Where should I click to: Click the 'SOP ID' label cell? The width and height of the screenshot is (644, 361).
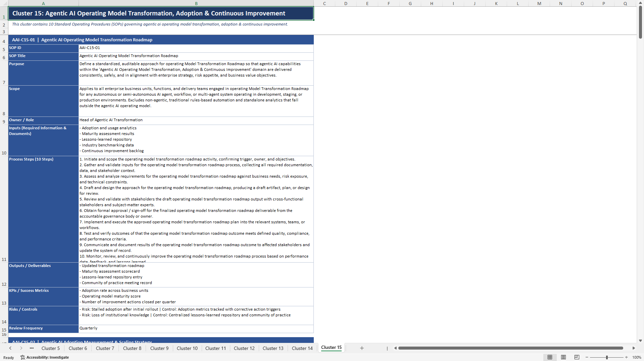(x=43, y=48)
